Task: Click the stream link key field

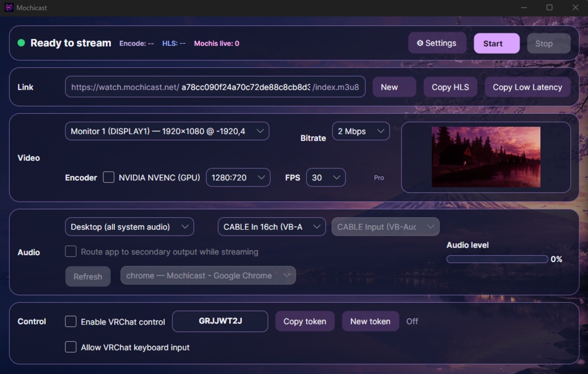Action: [x=246, y=87]
